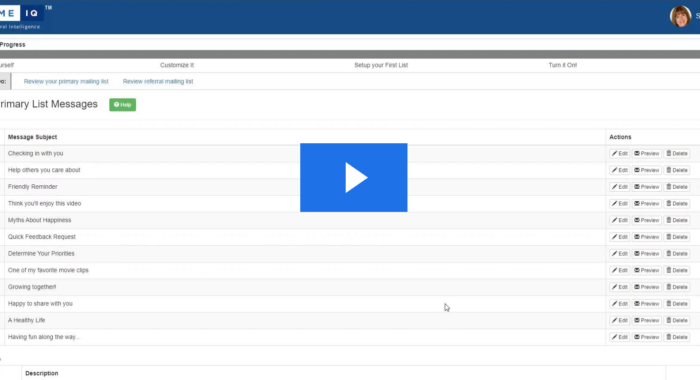
Task: Preview the Friendly Reminder message
Action: pyautogui.click(x=646, y=187)
